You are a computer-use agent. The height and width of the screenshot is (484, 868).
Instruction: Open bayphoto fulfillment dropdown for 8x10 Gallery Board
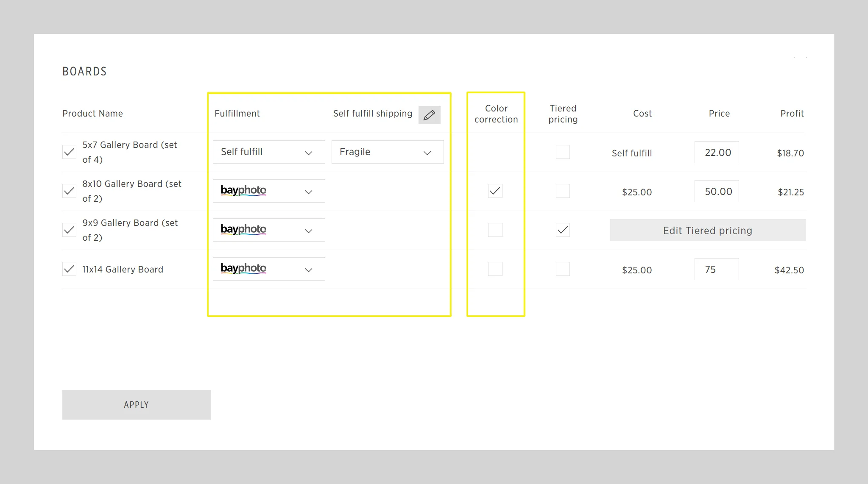[269, 191]
